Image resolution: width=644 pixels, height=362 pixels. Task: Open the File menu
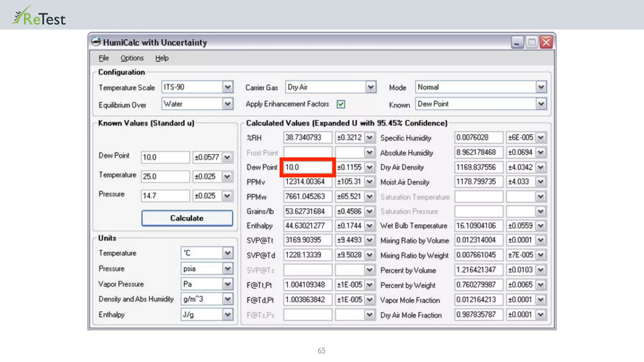coord(103,58)
